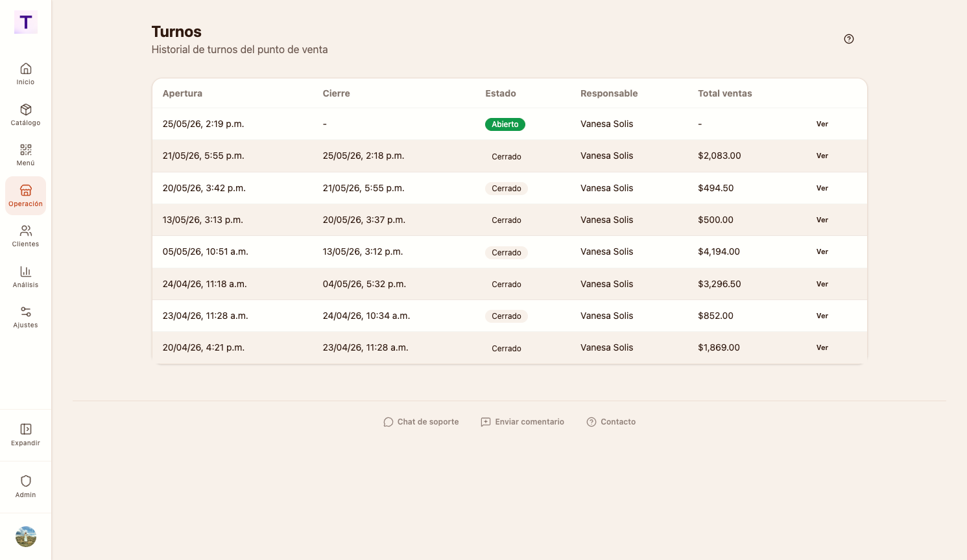Click the Apertura column header
The width and height of the screenshot is (967, 560).
pos(182,93)
